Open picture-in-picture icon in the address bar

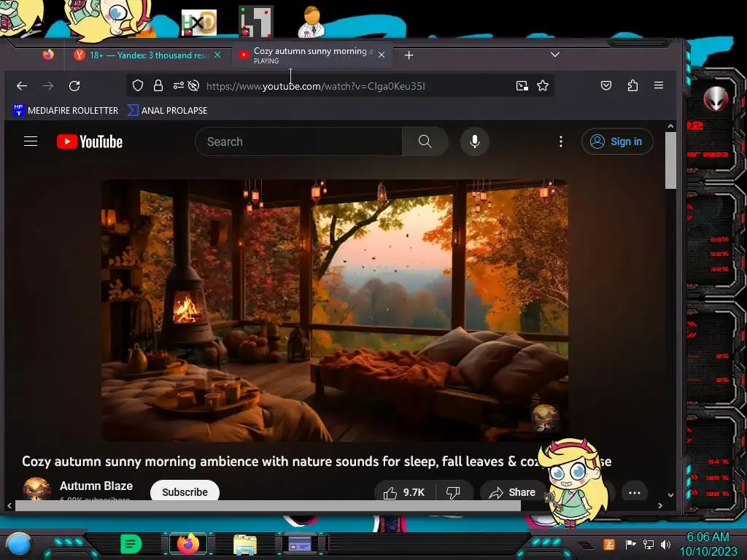(522, 86)
